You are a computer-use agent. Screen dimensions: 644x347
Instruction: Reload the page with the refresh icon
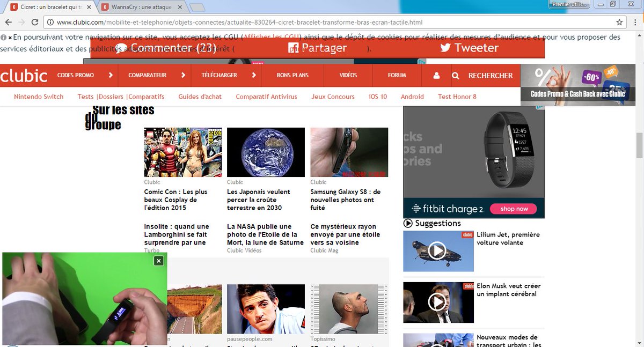(x=35, y=22)
